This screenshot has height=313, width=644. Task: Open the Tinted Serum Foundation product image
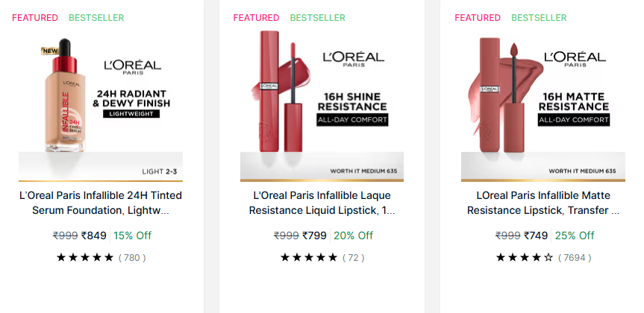100,104
